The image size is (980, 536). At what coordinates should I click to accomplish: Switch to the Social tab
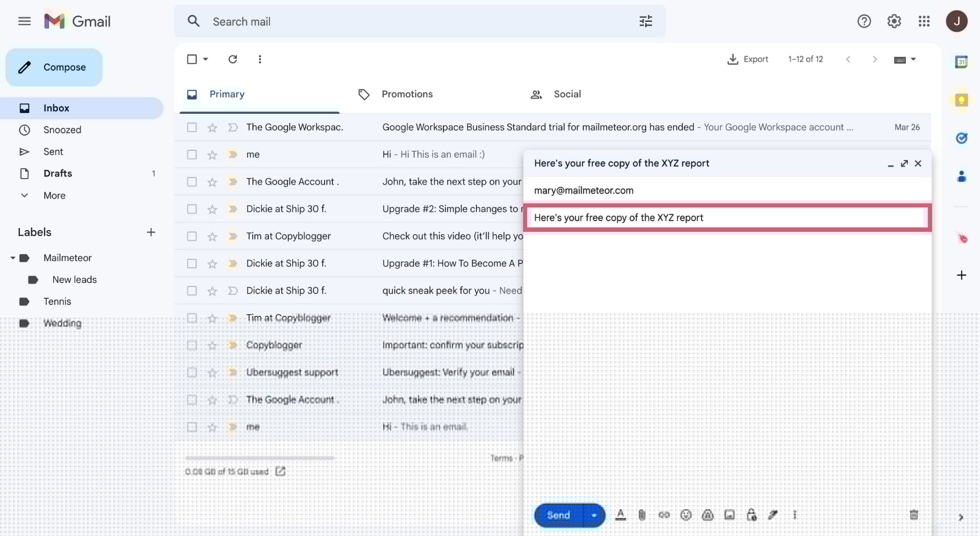point(567,94)
